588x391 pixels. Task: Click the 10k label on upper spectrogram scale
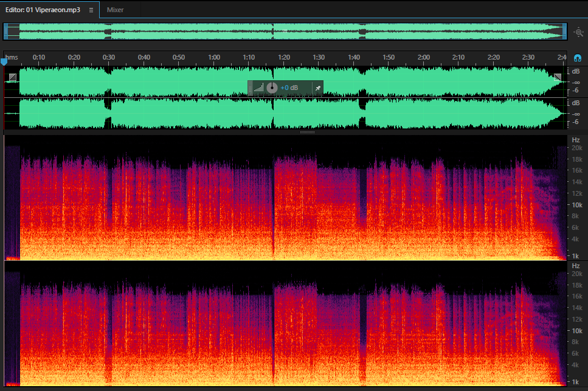point(576,205)
